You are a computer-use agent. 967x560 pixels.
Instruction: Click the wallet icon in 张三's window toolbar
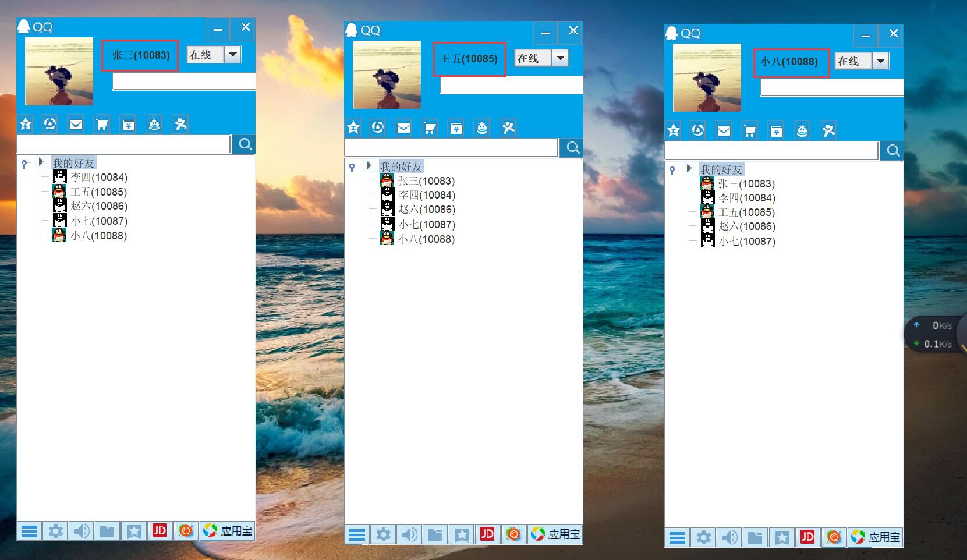pos(128,125)
